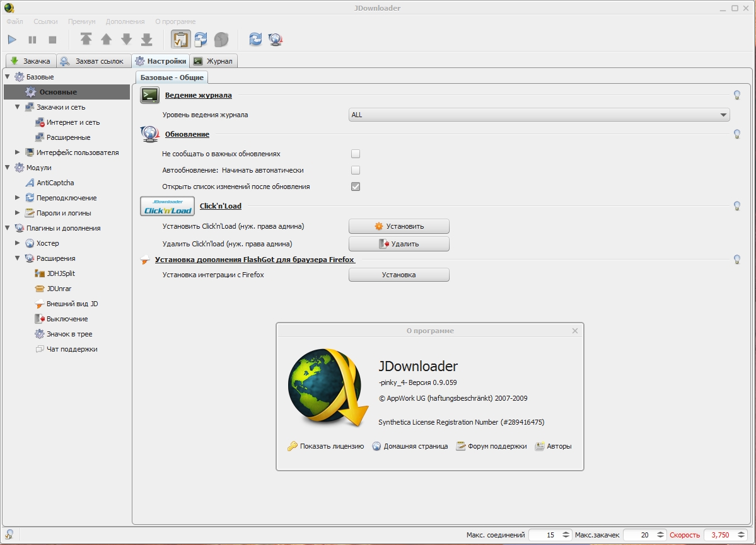Click the Удалить Click'n'Load button
This screenshot has height=545, width=756.
click(398, 244)
